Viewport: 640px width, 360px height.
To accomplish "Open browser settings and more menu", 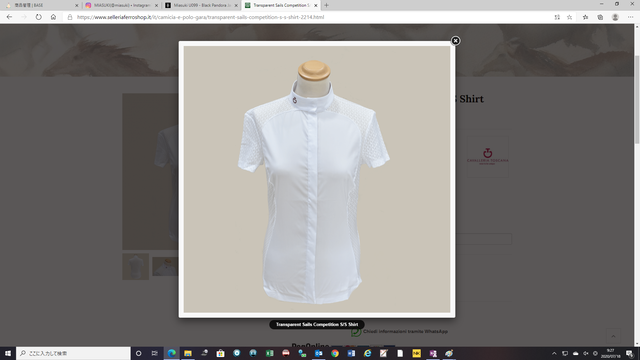I will (631, 17).
